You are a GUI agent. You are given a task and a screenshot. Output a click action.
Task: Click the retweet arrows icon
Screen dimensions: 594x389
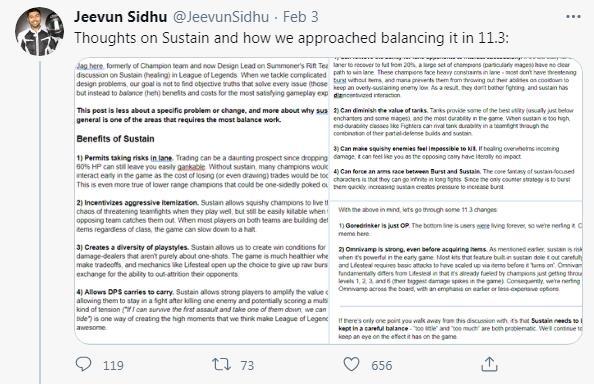[221, 364]
